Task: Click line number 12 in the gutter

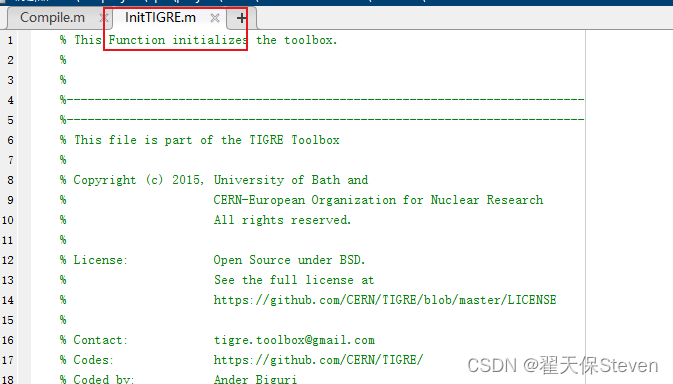Action: pyautogui.click(x=8, y=260)
